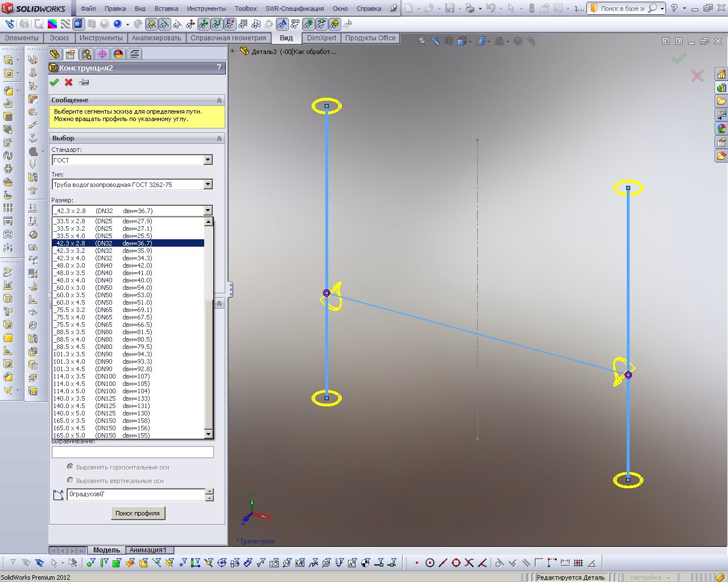Image resolution: width=728 pixels, height=582 pixels.
Task: Open the Toolbox menu
Action: pos(246,9)
